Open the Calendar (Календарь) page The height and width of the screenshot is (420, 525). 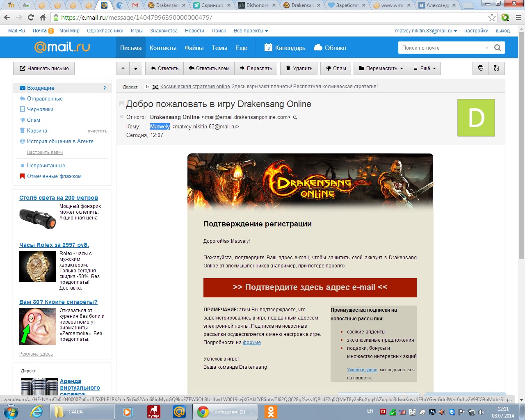pos(285,48)
